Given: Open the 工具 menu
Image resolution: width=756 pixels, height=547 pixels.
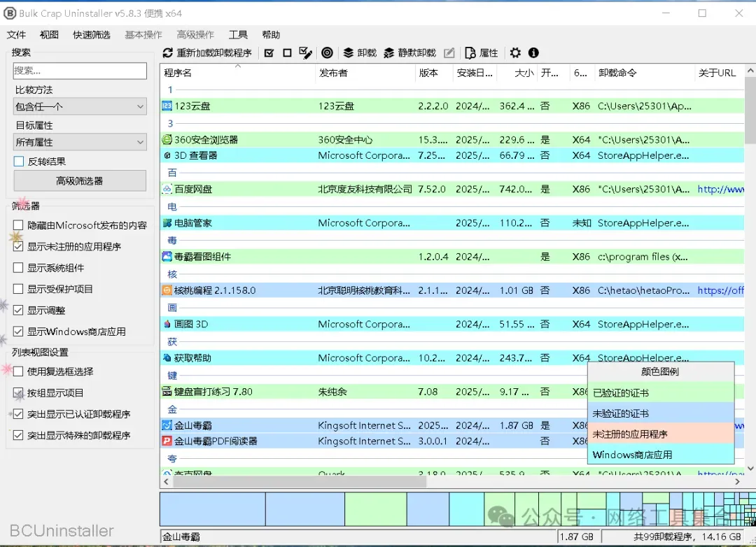Looking at the screenshot, I should coord(238,35).
